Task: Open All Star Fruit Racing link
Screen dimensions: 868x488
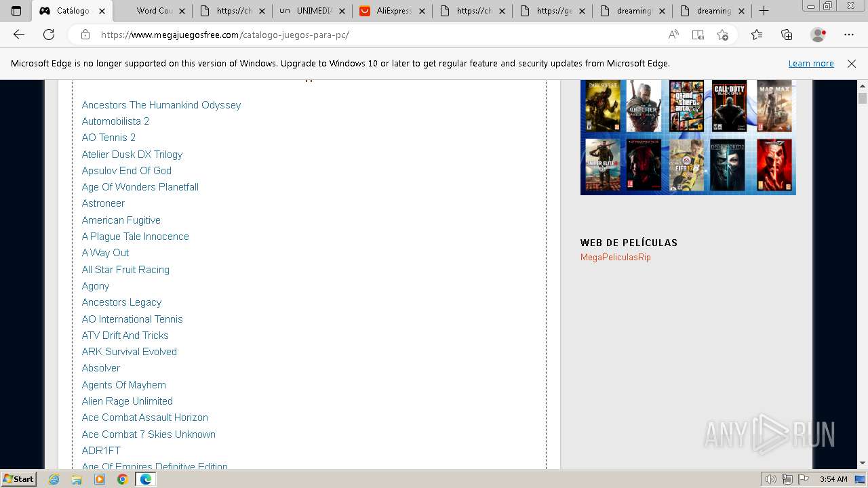Action: click(x=125, y=270)
